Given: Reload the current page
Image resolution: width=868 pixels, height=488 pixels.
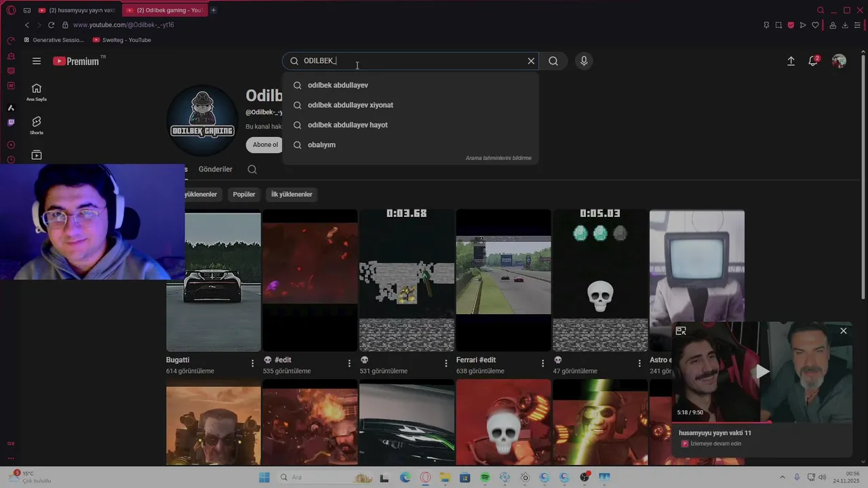Looking at the screenshot, I should [x=51, y=25].
